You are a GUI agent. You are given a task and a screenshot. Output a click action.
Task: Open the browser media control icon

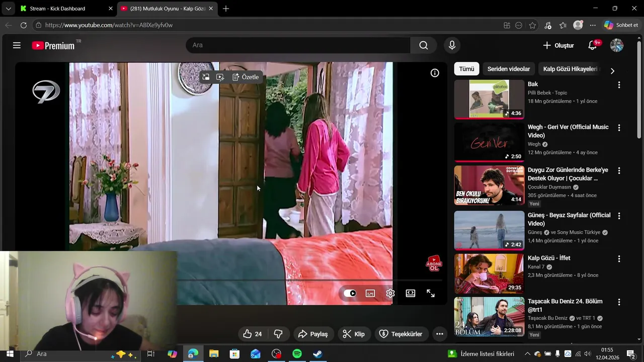pos(548,25)
